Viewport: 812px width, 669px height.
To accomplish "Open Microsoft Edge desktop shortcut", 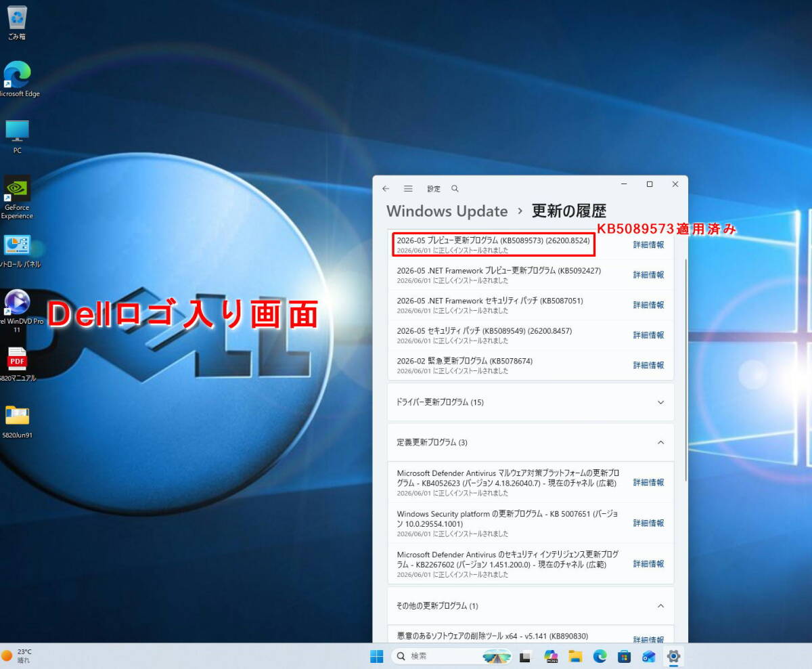I will point(17,79).
